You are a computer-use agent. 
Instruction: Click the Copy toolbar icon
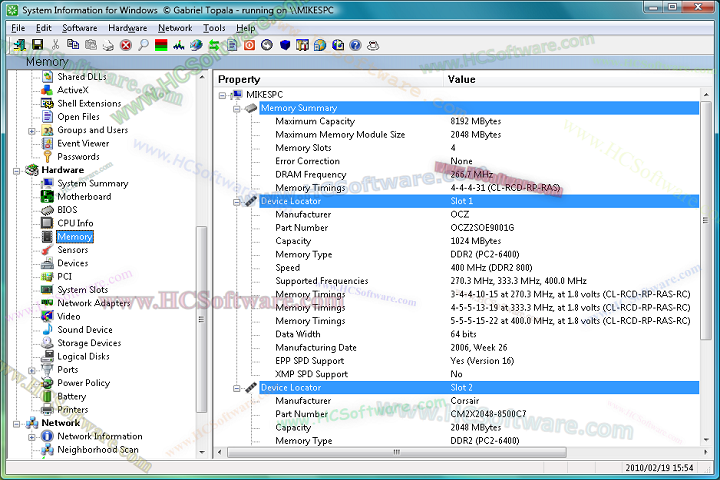(x=73, y=45)
